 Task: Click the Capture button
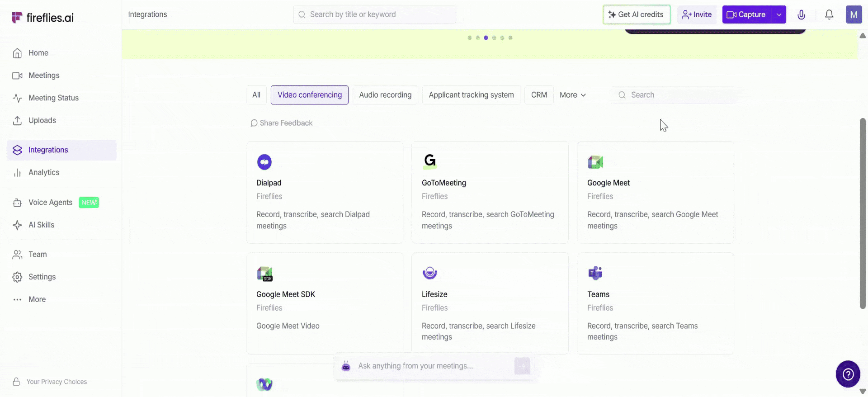747,14
